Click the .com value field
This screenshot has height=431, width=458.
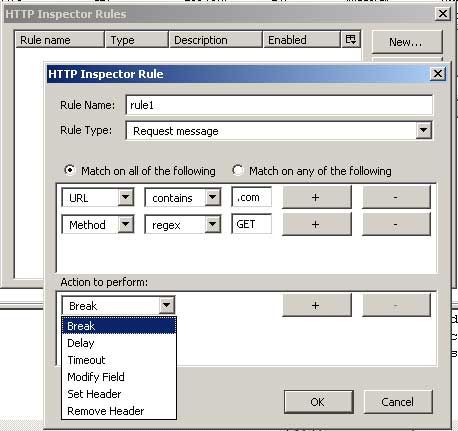pyautogui.click(x=251, y=197)
